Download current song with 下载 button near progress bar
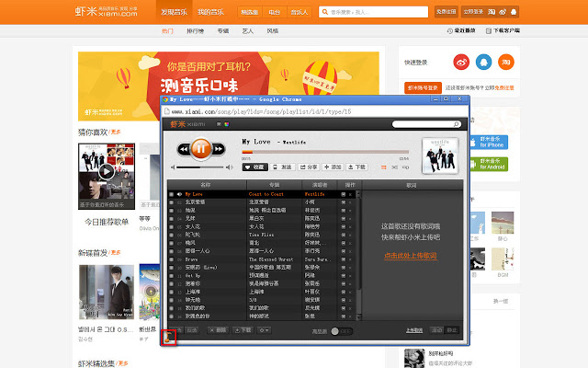The height and width of the screenshot is (368, 588). 356,167
